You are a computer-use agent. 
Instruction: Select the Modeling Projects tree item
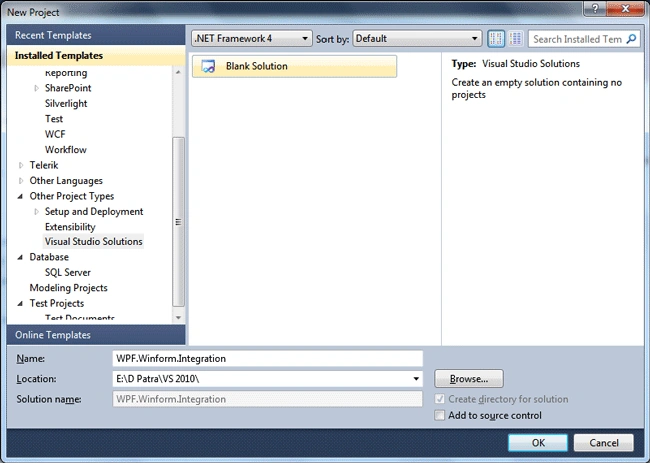point(68,288)
